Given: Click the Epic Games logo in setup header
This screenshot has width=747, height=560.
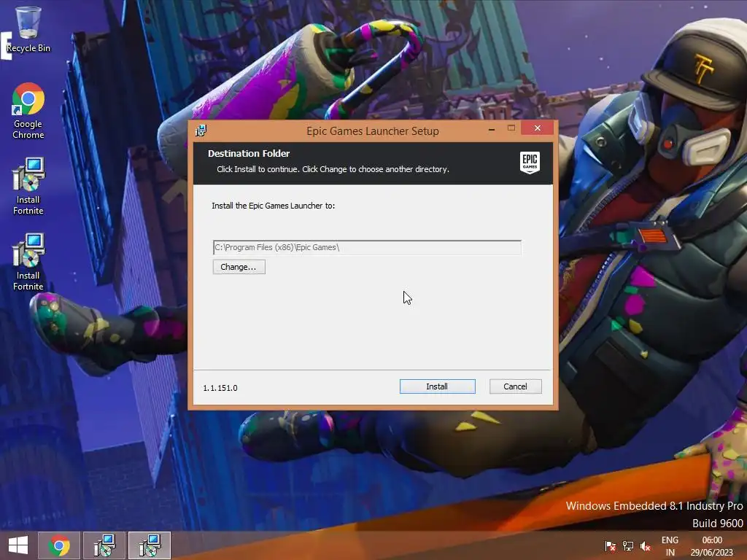Looking at the screenshot, I should [530, 163].
